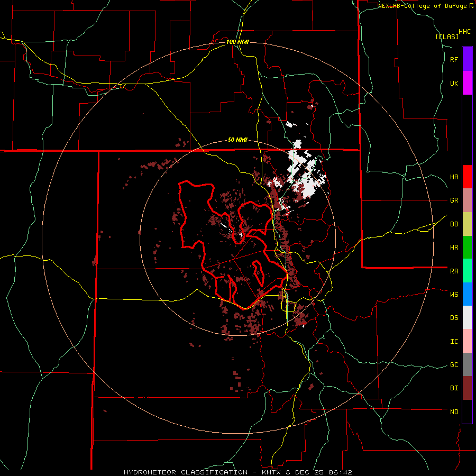Select the salmon GR legend swatch

(467, 200)
